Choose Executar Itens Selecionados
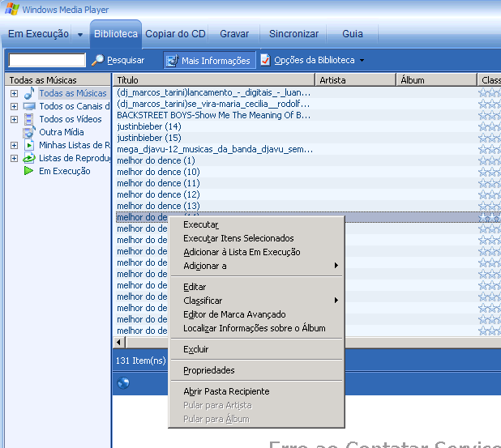The width and height of the screenshot is (501, 448). (256, 238)
